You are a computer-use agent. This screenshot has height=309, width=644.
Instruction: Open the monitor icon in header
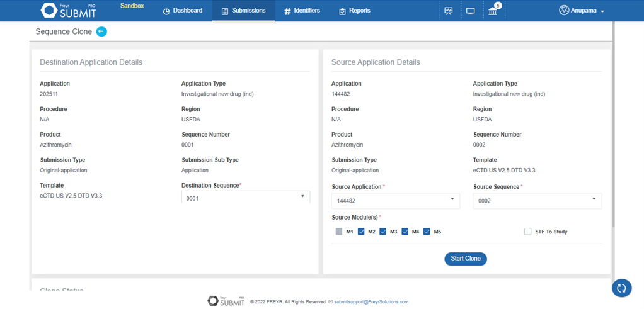(x=471, y=11)
